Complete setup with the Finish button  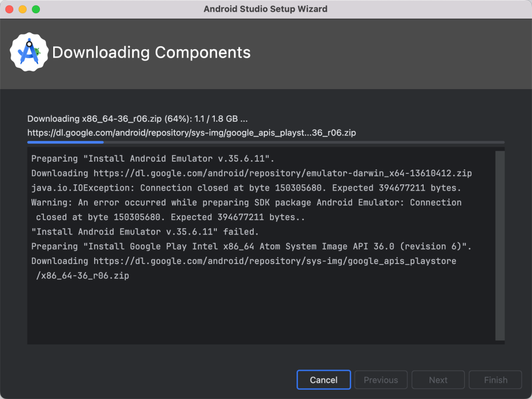coord(495,380)
